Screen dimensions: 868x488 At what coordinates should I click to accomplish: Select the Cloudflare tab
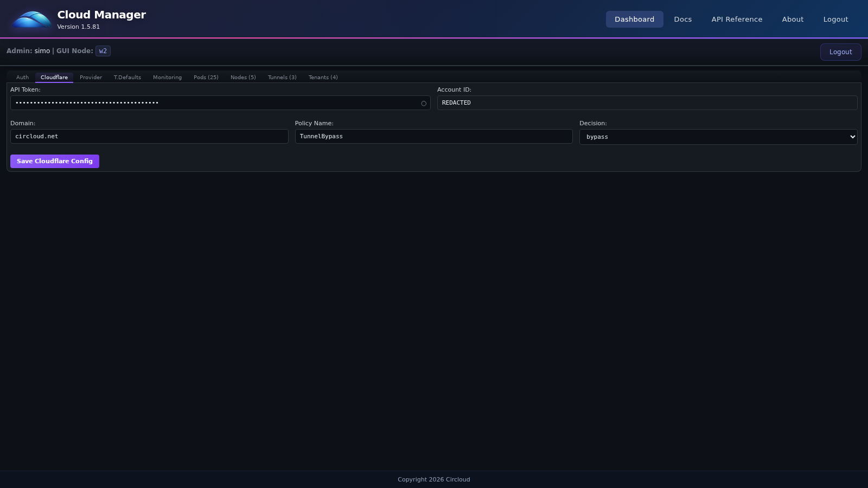point(54,77)
